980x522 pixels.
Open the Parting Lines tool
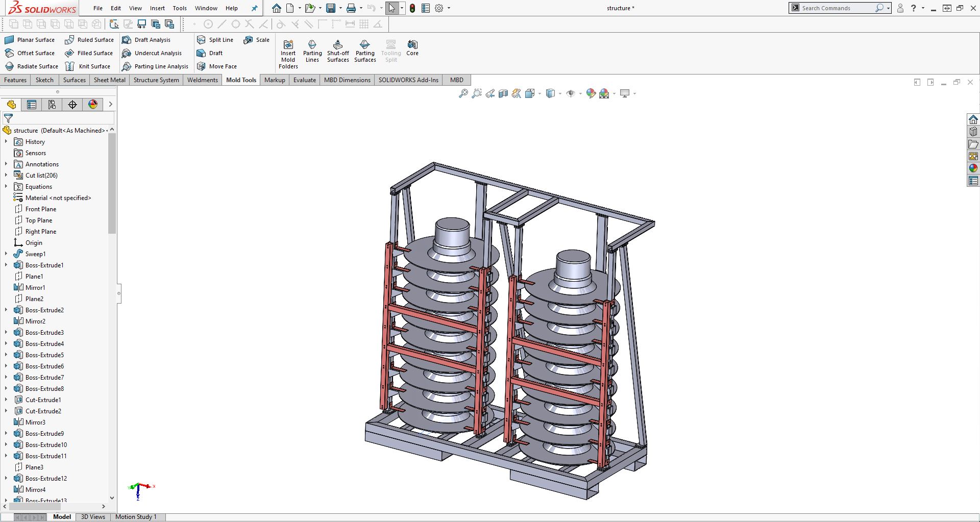pyautogui.click(x=312, y=51)
